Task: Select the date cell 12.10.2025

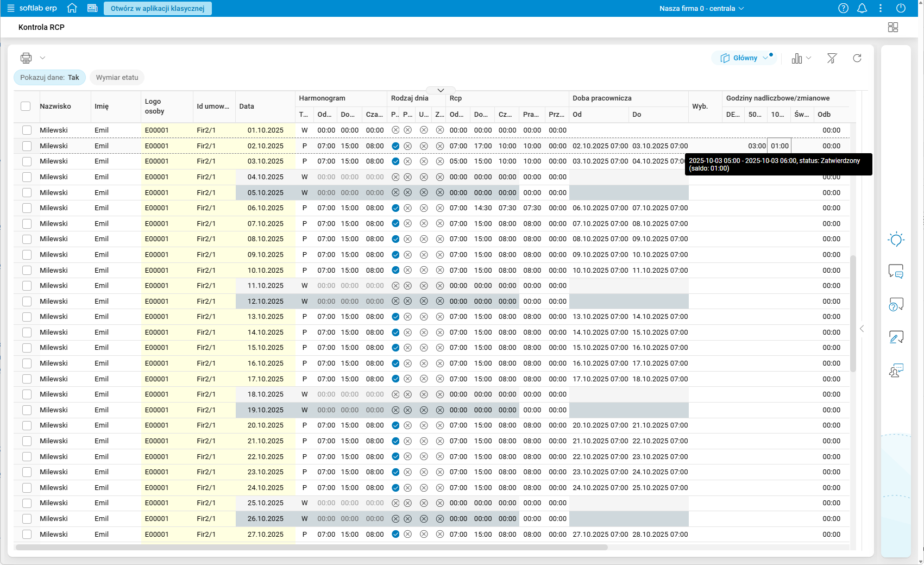Action: point(266,302)
